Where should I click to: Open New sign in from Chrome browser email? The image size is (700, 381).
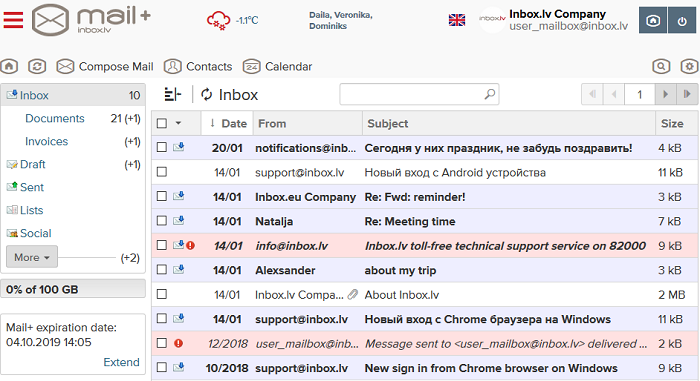pyautogui.click(x=491, y=368)
